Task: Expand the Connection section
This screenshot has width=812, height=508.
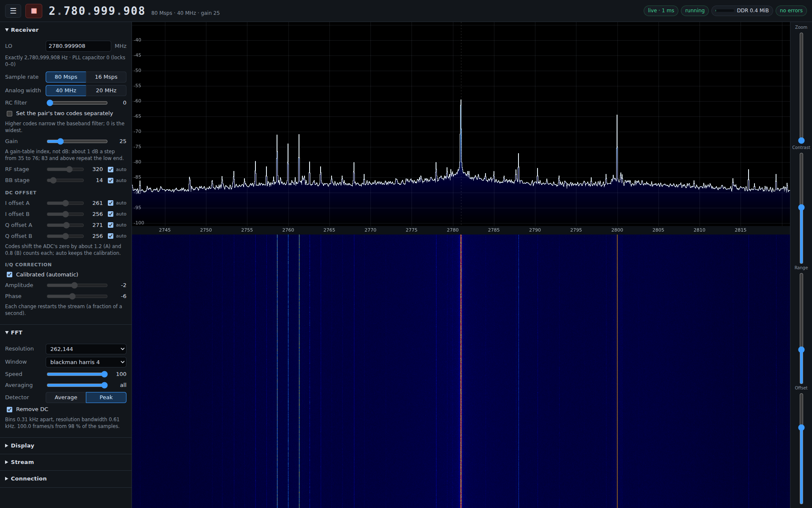Action: 26,479
